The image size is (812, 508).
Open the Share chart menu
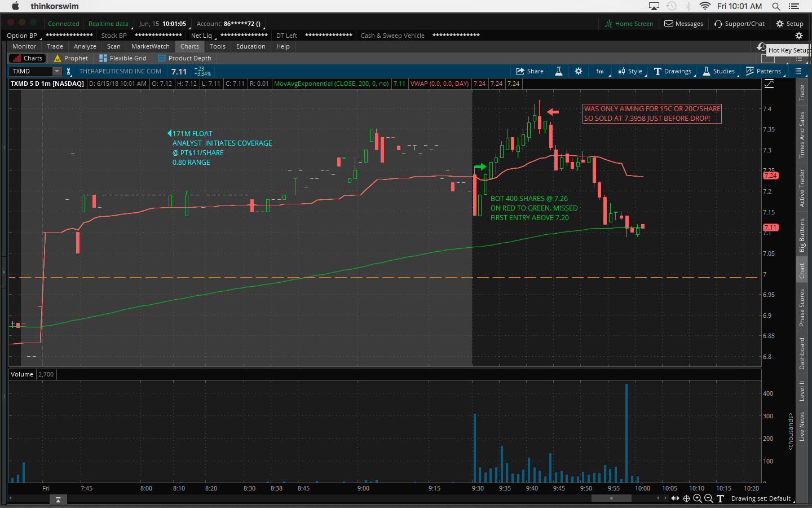(529, 71)
